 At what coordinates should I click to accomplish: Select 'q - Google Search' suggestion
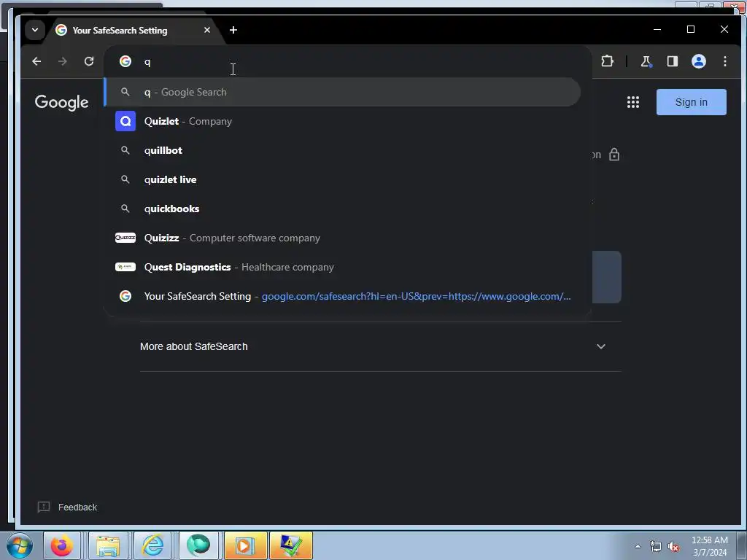(x=343, y=93)
